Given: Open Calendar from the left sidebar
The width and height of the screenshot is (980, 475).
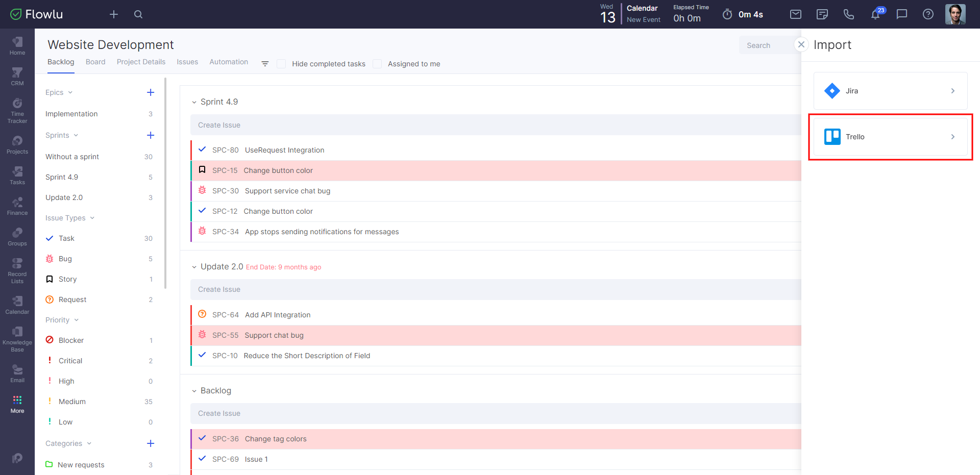Looking at the screenshot, I should point(17,305).
